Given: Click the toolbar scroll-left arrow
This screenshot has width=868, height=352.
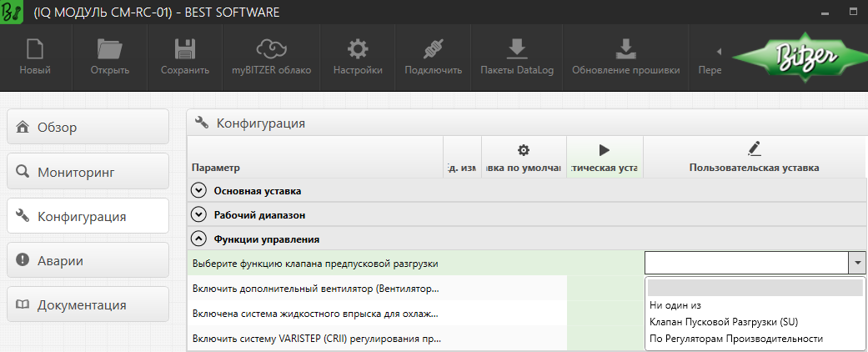Looking at the screenshot, I should tap(719, 52).
